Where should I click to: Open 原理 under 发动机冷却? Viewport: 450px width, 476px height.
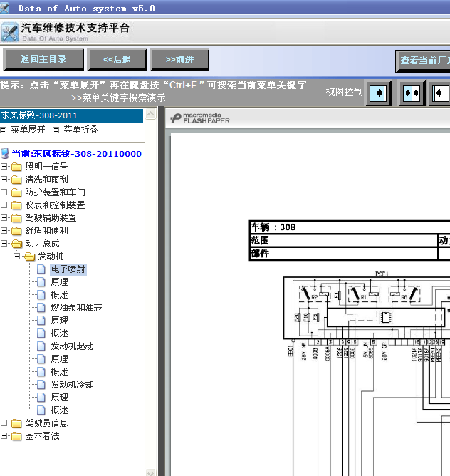click(60, 398)
